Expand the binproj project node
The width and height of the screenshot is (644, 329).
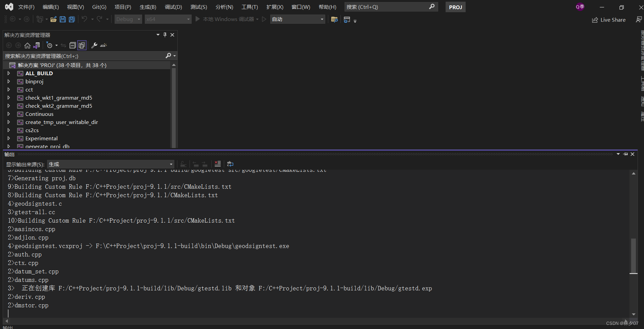[8, 81]
